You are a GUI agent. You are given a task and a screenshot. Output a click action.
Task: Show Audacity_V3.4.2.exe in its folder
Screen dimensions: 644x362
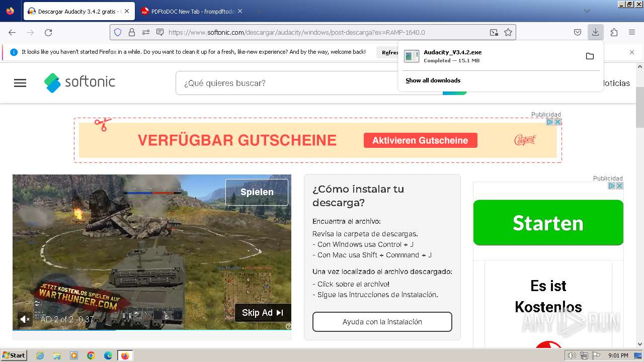(x=590, y=56)
